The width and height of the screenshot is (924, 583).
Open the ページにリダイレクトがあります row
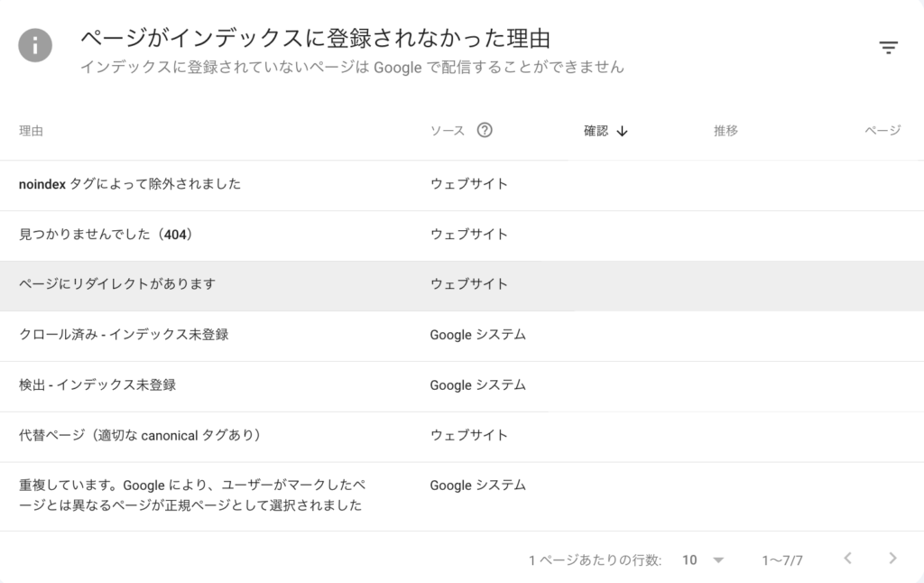point(462,286)
